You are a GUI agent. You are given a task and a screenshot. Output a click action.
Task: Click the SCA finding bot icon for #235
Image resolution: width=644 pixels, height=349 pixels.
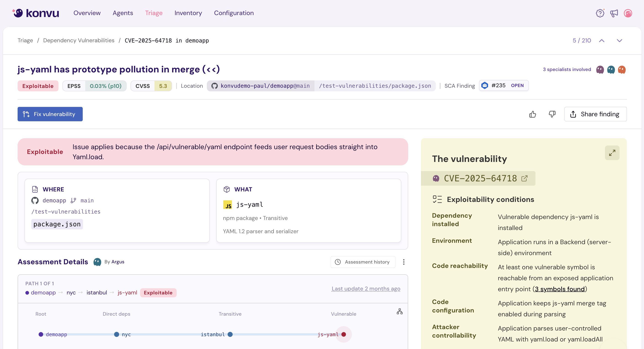pyautogui.click(x=485, y=85)
